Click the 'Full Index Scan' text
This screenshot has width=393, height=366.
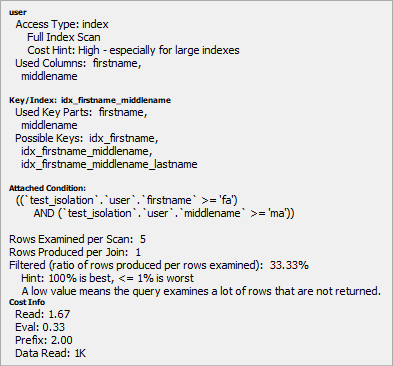[x=64, y=37]
